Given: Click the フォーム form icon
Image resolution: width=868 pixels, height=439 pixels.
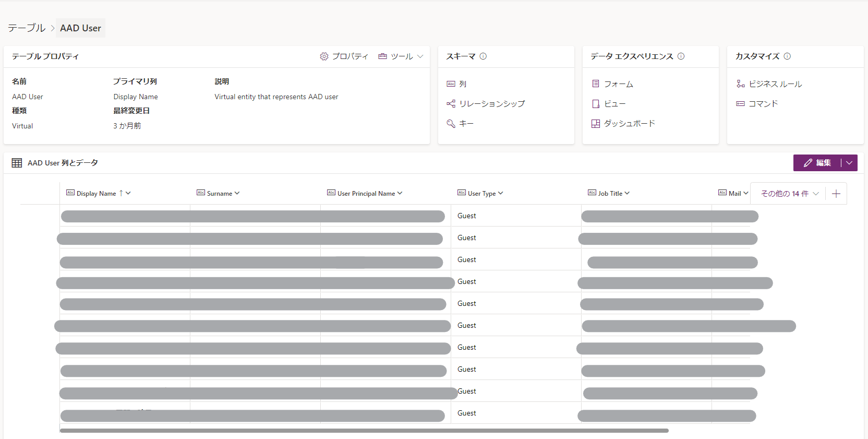Looking at the screenshot, I should click(596, 84).
